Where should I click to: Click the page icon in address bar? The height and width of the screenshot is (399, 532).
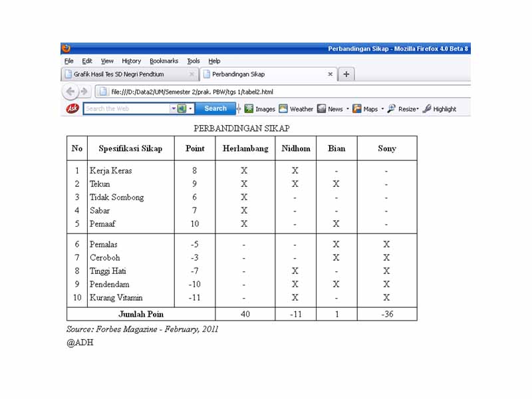pos(104,92)
